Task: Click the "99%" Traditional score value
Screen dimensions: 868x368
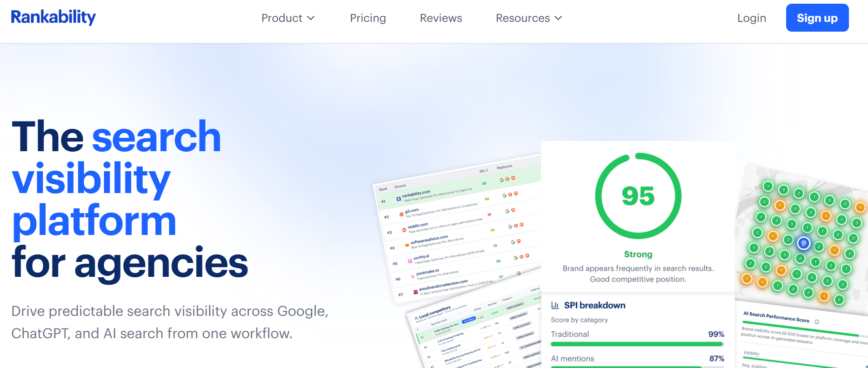Action: 716,334
